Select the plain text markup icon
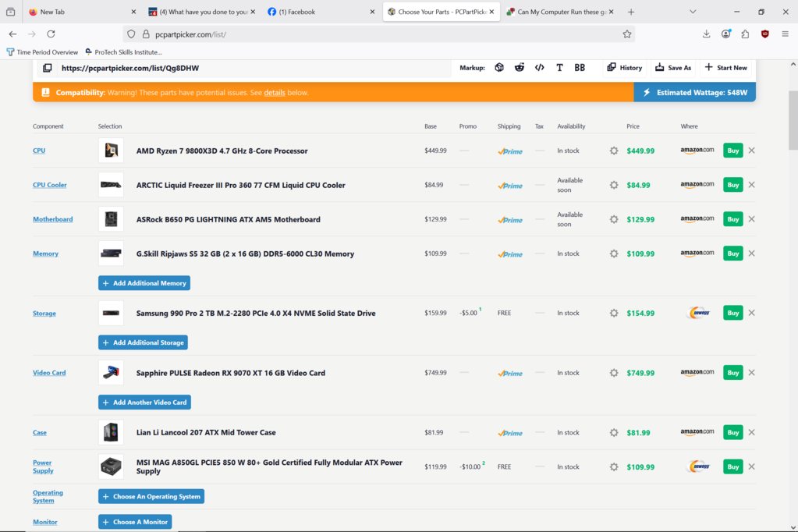 coord(559,67)
